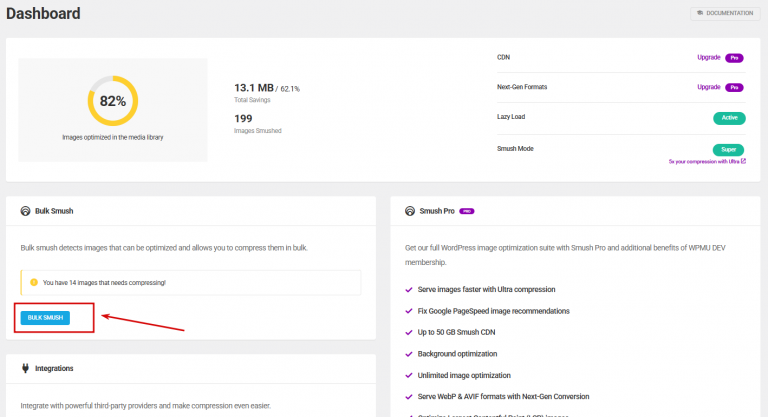Click the Smush Pro header icon
The width and height of the screenshot is (768, 417).
tap(409, 211)
